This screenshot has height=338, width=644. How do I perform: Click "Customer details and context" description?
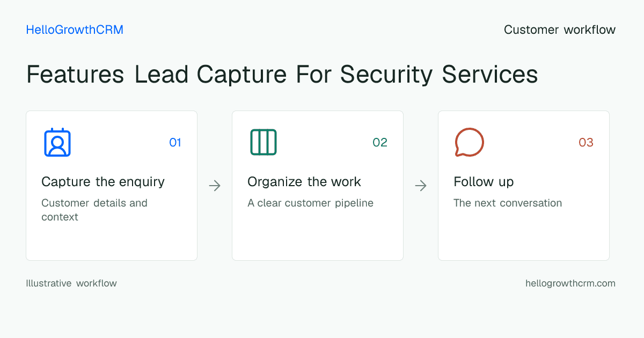pyautogui.click(x=94, y=210)
